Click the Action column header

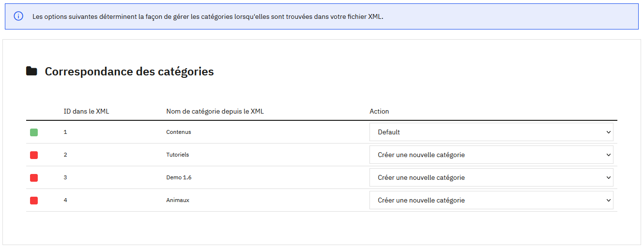click(379, 111)
